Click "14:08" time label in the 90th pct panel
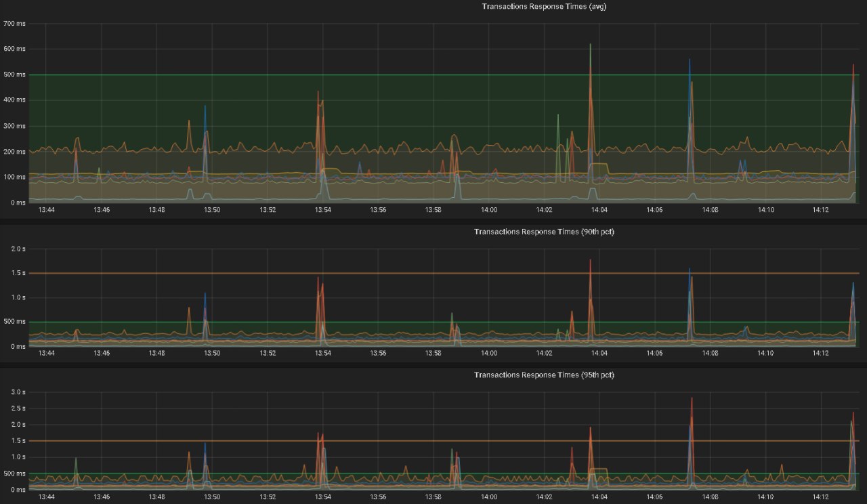 pos(710,353)
